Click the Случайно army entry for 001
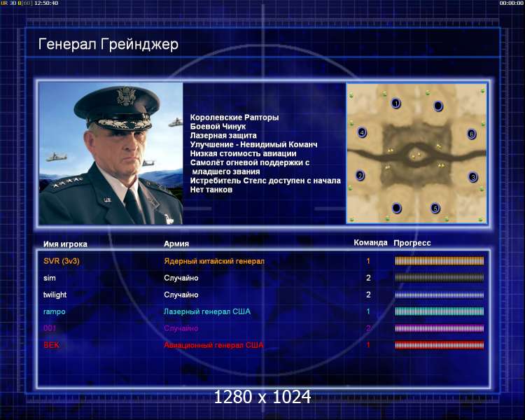This screenshot has width=525, height=420. (181, 328)
